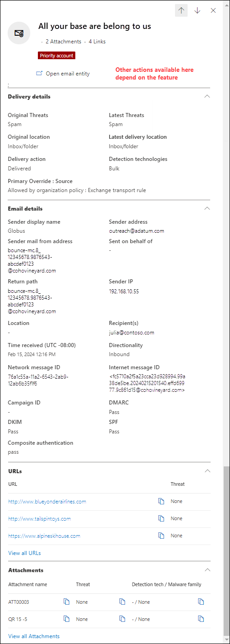Close the email details flyout
Screen dimensions: 230x644
tap(213, 10)
